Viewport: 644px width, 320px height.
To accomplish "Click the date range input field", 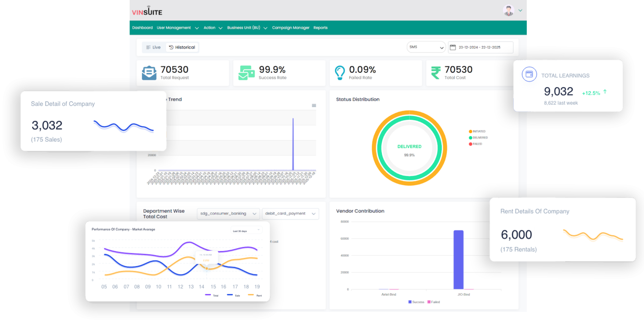I will [481, 47].
